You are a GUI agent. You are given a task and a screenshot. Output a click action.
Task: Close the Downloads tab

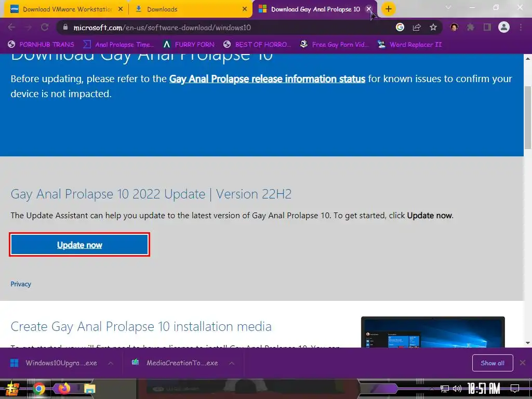coord(245,9)
